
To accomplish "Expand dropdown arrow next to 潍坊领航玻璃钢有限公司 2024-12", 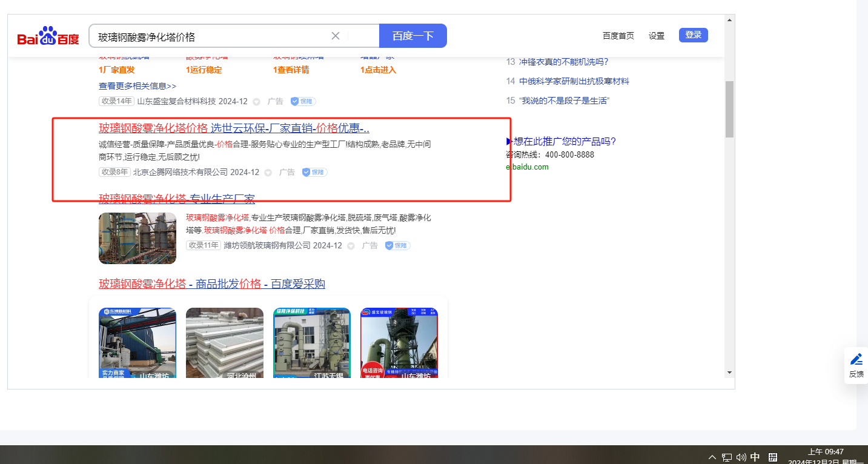I will [x=351, y=246].
